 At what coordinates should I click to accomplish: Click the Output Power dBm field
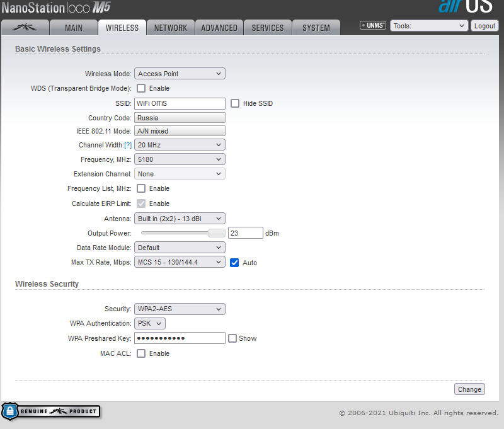(x=246, y=233)
